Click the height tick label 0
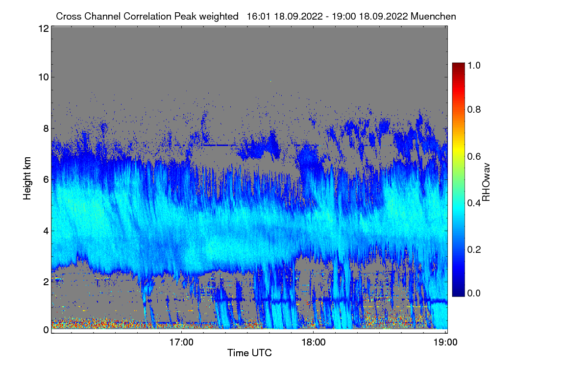588x392 pixels. (46, 330)
